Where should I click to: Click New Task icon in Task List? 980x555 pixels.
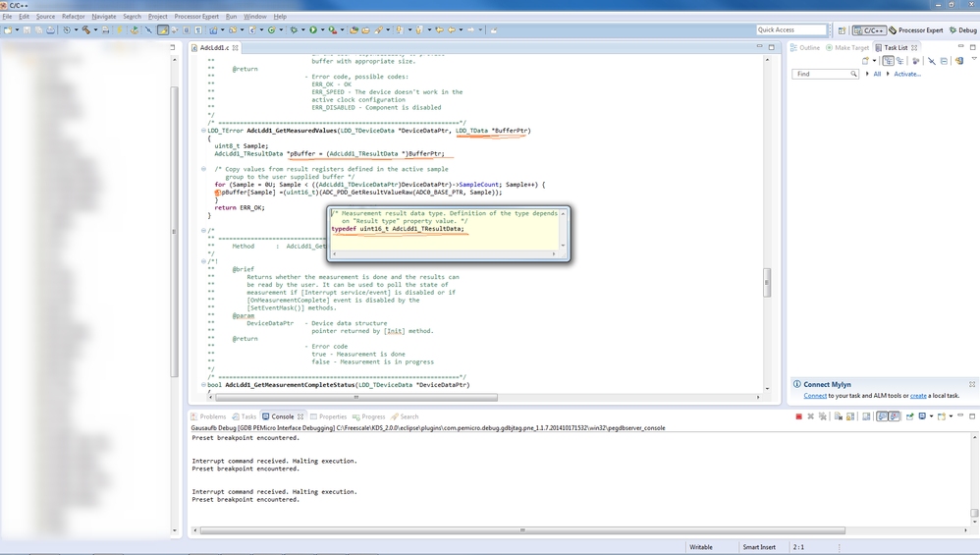865,61
